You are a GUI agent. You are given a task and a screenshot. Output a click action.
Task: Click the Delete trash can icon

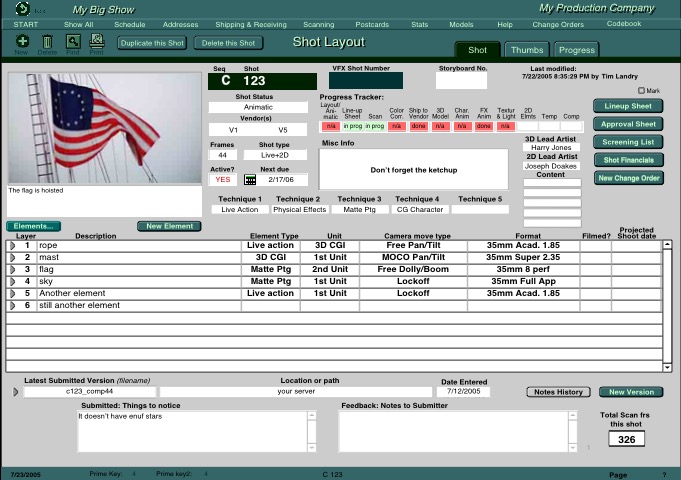click(x=47, y=41)
